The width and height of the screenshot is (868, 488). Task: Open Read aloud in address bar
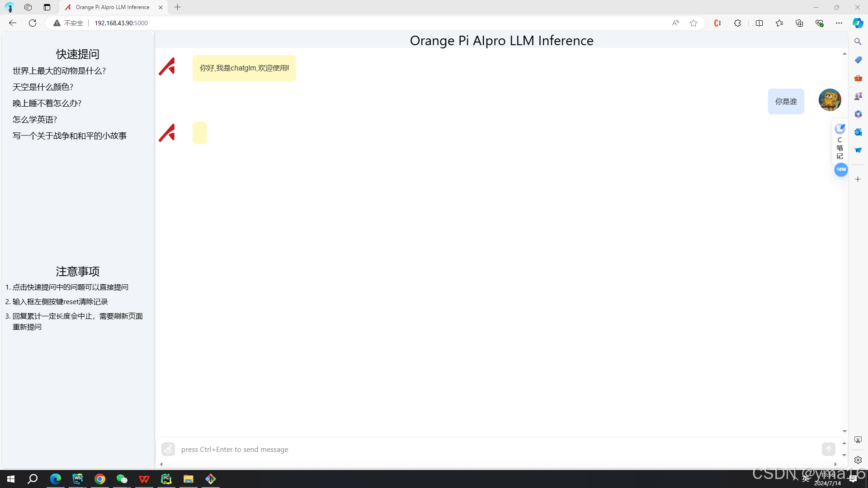pyautogui.click(x=675, y=23)
